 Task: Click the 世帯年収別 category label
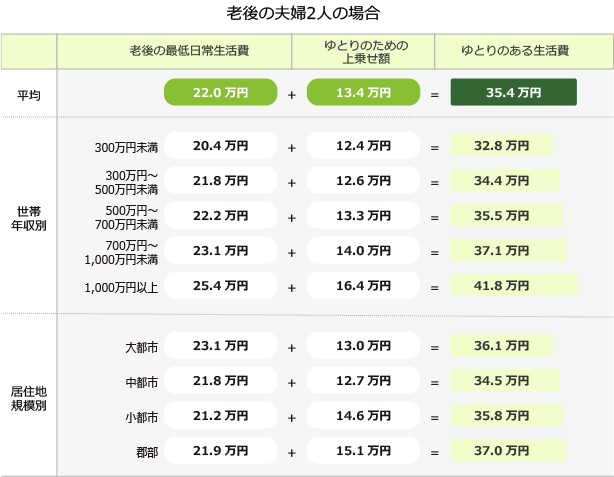tap(29, 219)
